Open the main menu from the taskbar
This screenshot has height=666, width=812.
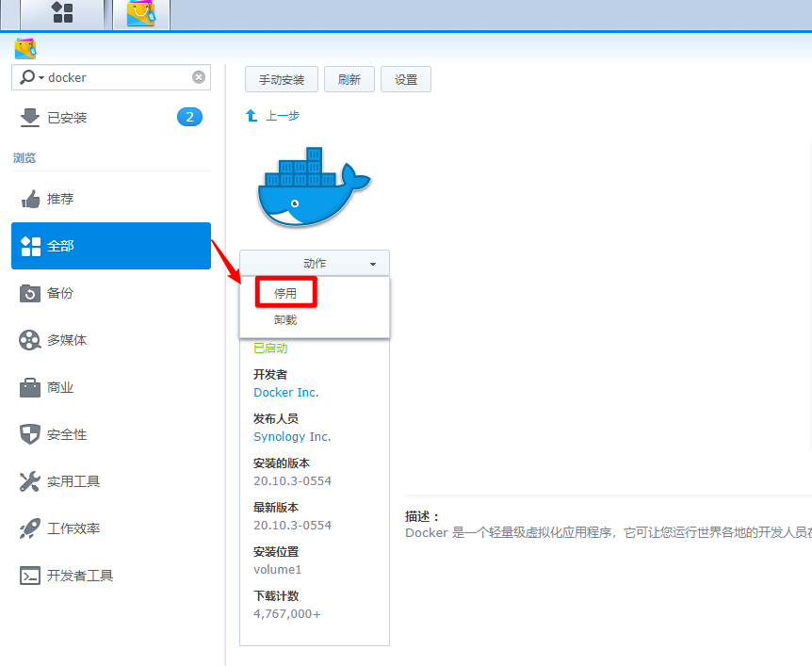click(x=62, y=14)
